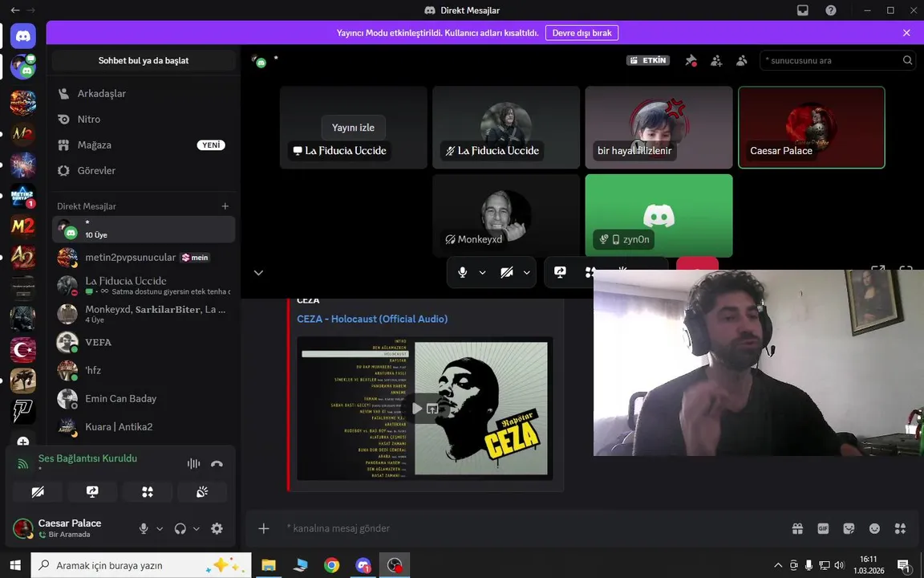Open the M2 red server icon
The height and width of the screenshot is (578, 924).
click(x=23, y=226)
